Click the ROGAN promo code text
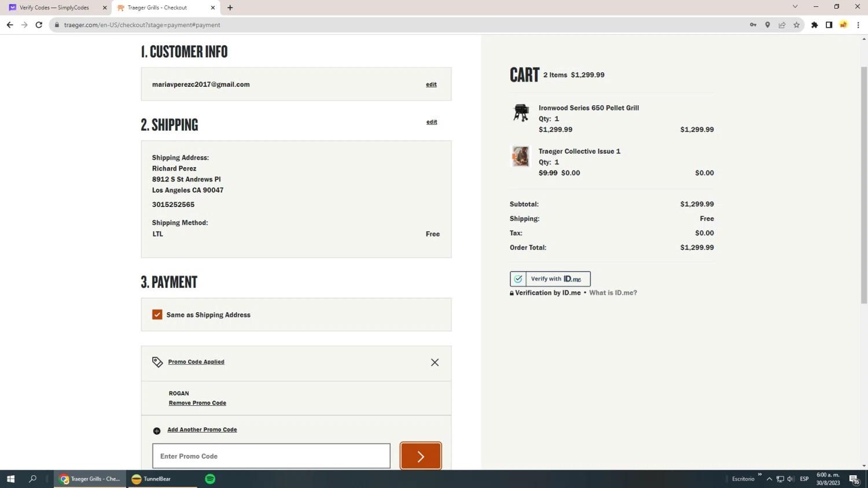This screenshot has height=488, width=868. [179, 393]
